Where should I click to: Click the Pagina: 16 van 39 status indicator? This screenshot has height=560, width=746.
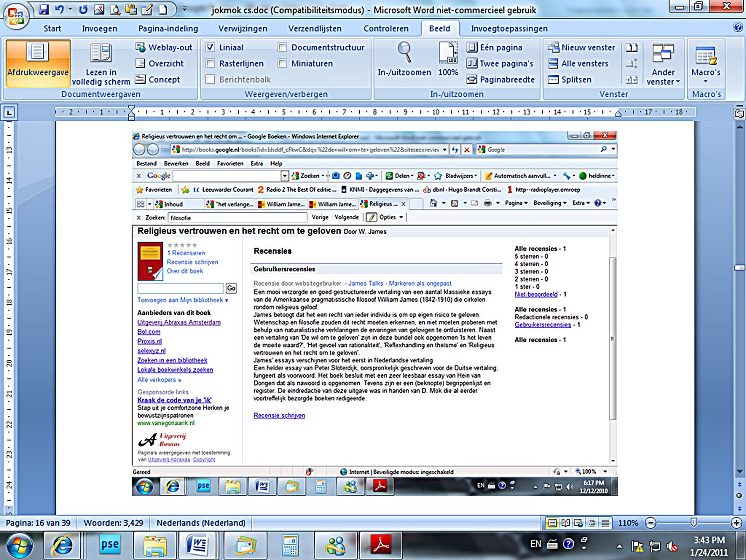coord(38,523)
